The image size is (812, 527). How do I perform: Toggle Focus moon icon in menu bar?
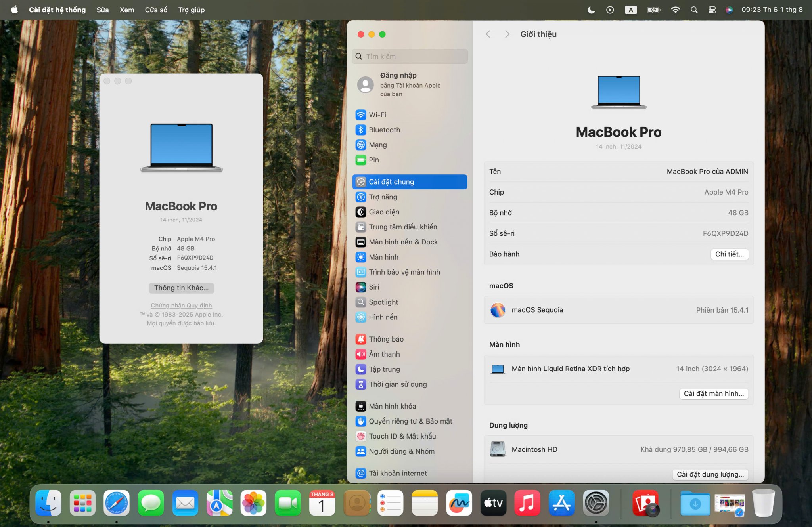[591, 10]
